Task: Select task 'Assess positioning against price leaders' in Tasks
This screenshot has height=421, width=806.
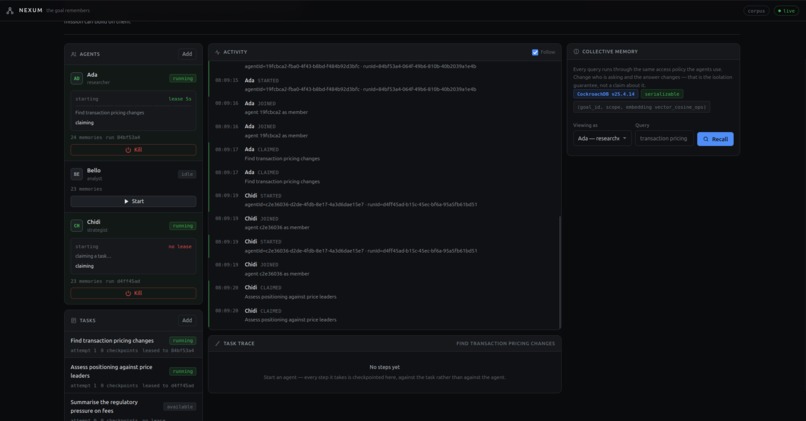Action: (133, 375)
